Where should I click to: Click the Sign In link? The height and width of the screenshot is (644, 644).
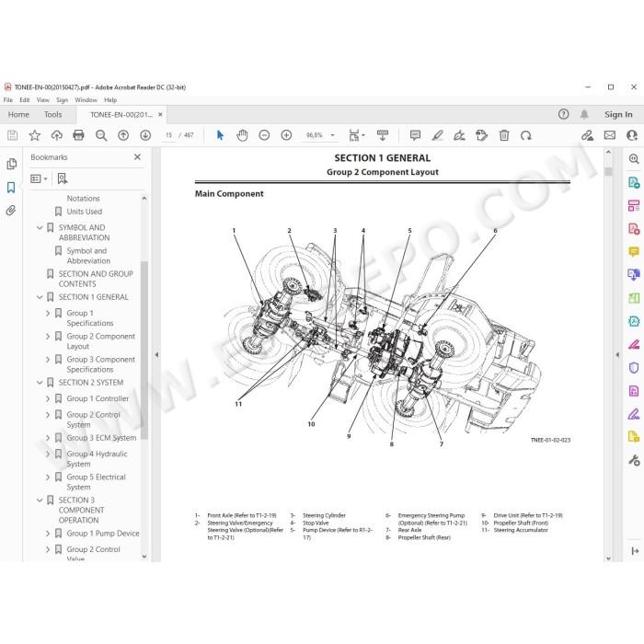coord(618,115)
